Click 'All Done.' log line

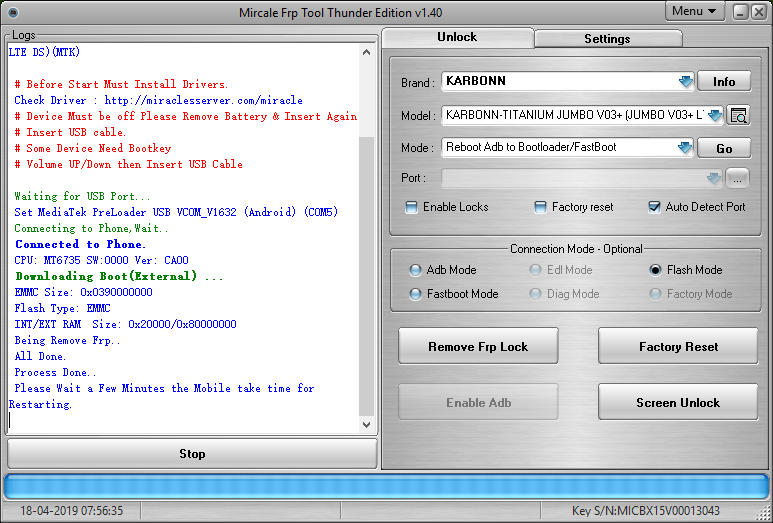tap(40, 356)
